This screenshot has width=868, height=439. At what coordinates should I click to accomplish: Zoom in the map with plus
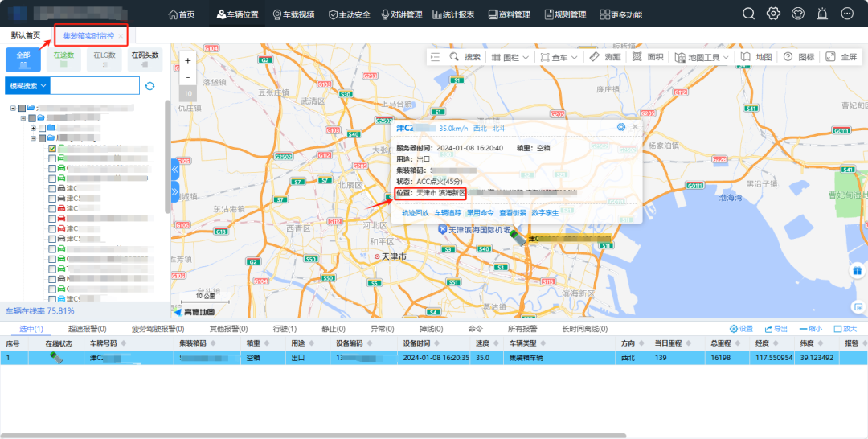pyautogui.click(x=188, y=61)
